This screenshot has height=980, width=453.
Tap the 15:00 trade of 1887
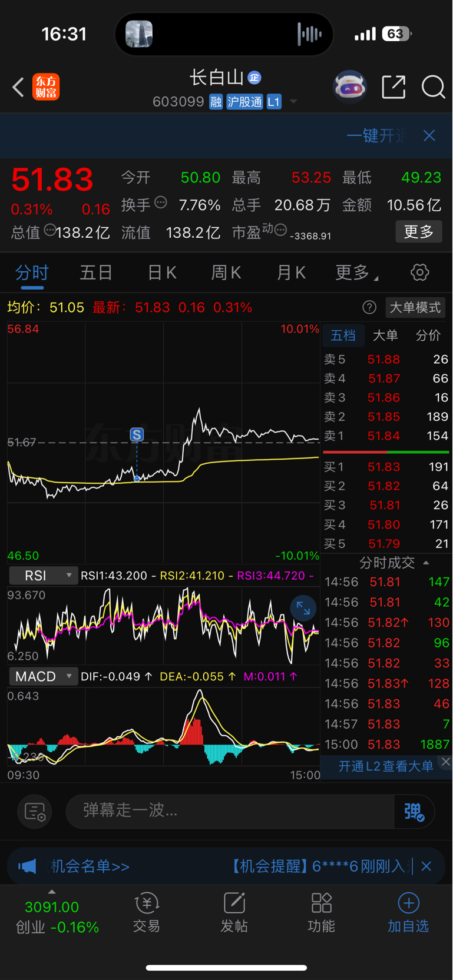[x=386, y=745]
